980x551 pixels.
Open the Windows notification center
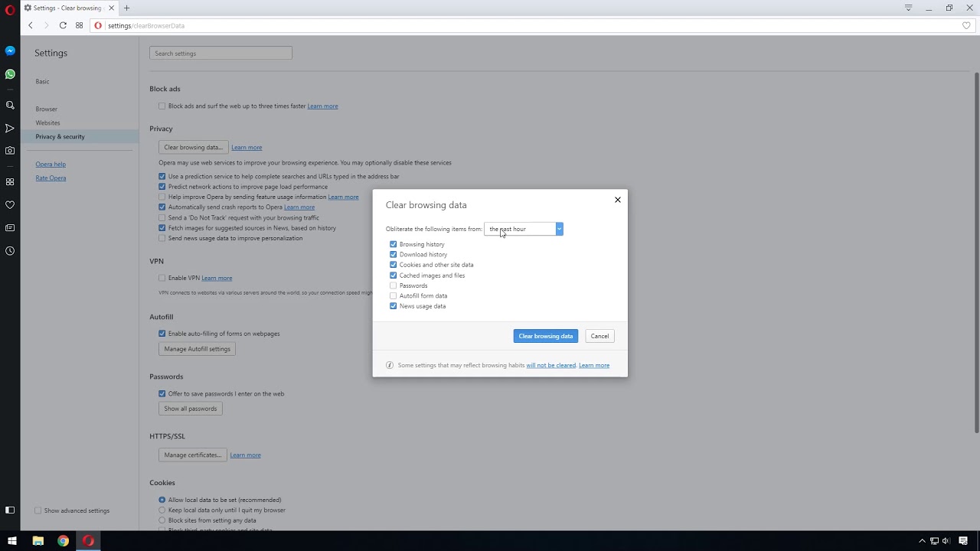click(963, 541)
